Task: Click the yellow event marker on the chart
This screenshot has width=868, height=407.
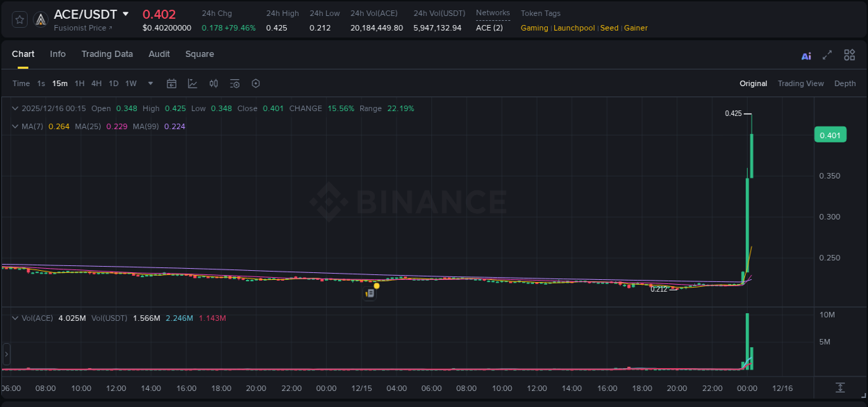Action: click(x=377, y=285)
